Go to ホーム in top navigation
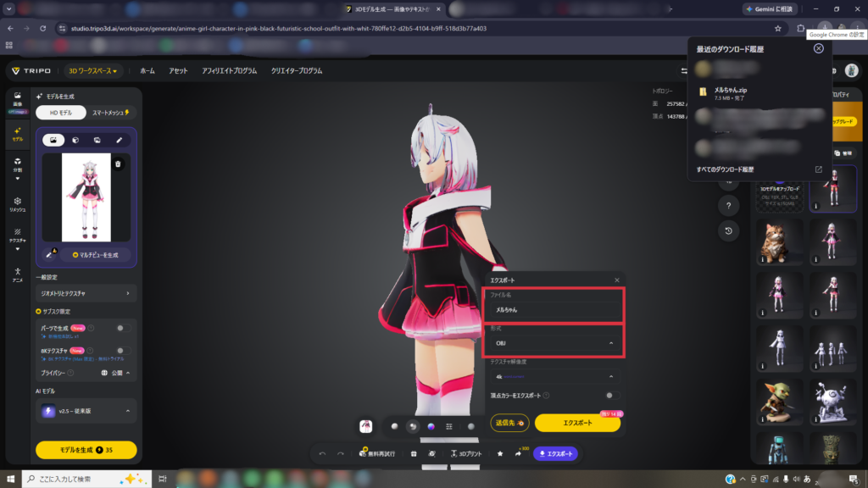Screen dimensions: 868x488 [x=147, y=71]
